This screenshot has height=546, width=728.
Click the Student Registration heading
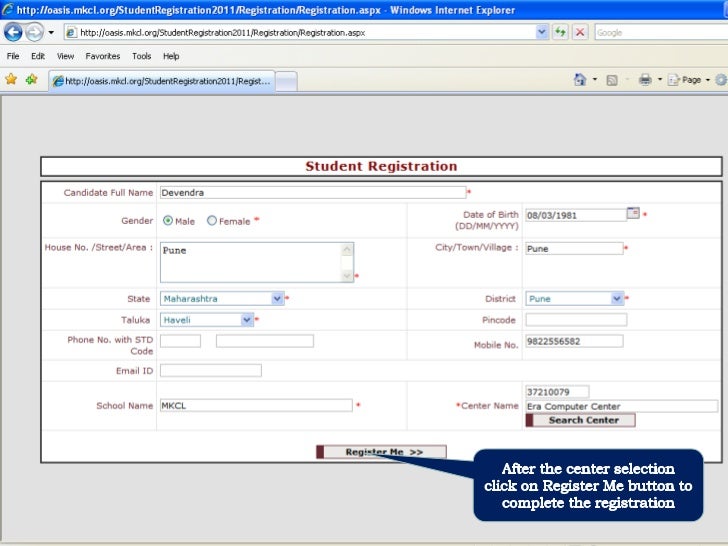381,166
